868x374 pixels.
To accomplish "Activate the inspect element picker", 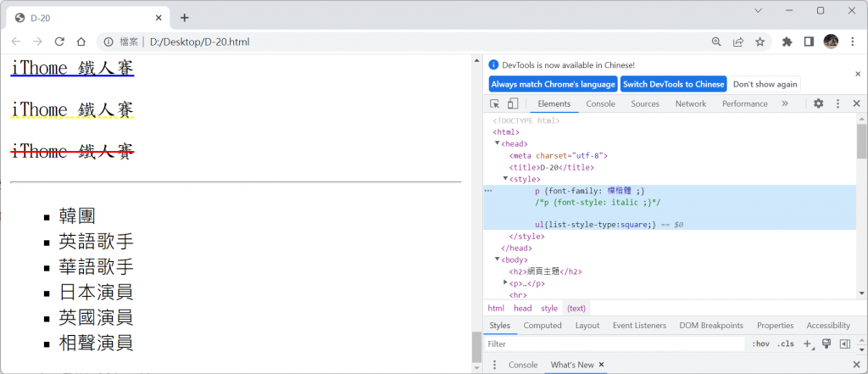I will pyautogui.click(x=495, y=103).
